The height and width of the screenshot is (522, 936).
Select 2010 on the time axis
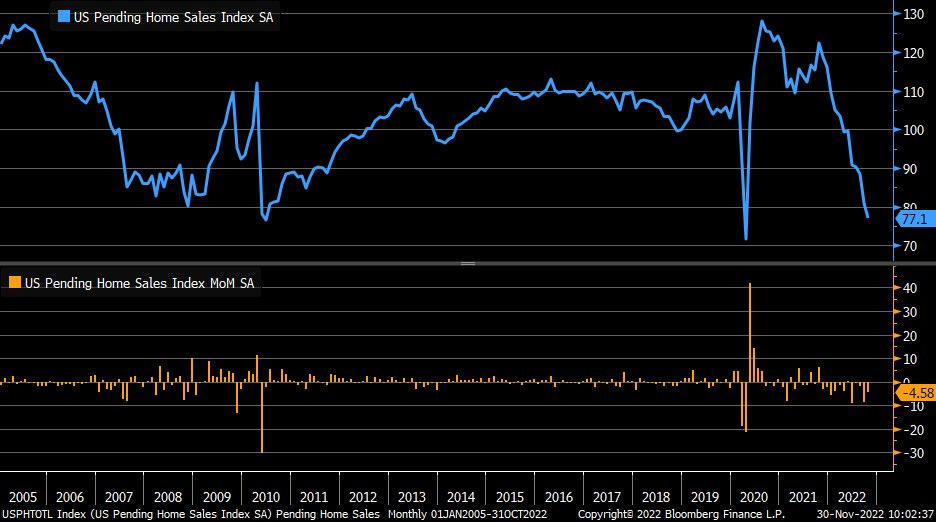point(265,497)
